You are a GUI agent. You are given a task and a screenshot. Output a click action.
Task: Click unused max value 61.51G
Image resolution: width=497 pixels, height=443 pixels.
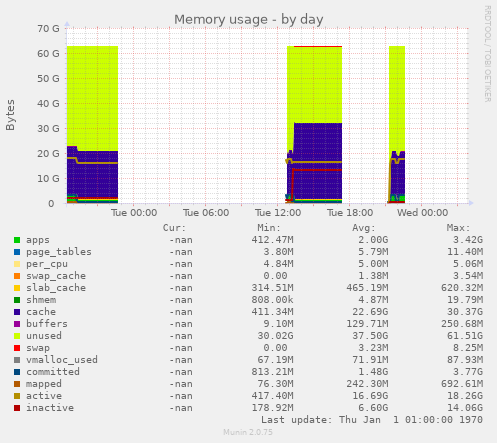point(465,336)
